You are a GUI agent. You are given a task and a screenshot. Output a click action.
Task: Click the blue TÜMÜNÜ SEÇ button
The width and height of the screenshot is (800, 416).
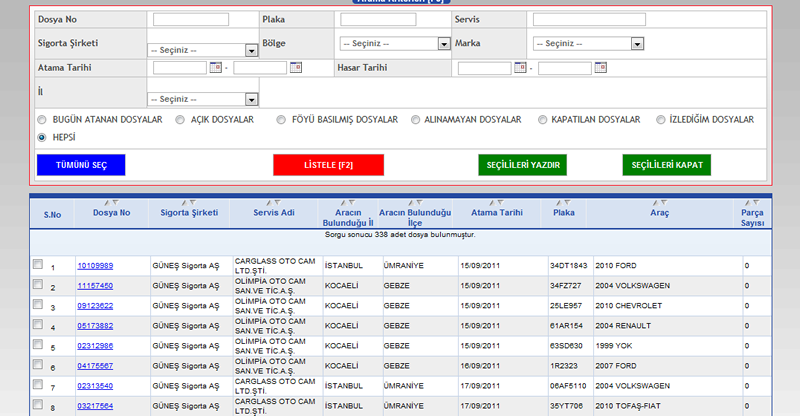(x=81, y=164)
